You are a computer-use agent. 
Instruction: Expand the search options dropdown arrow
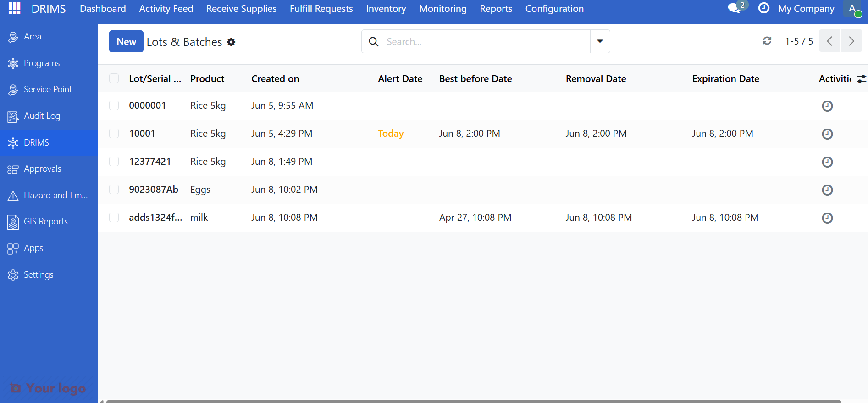coord(600,41)
